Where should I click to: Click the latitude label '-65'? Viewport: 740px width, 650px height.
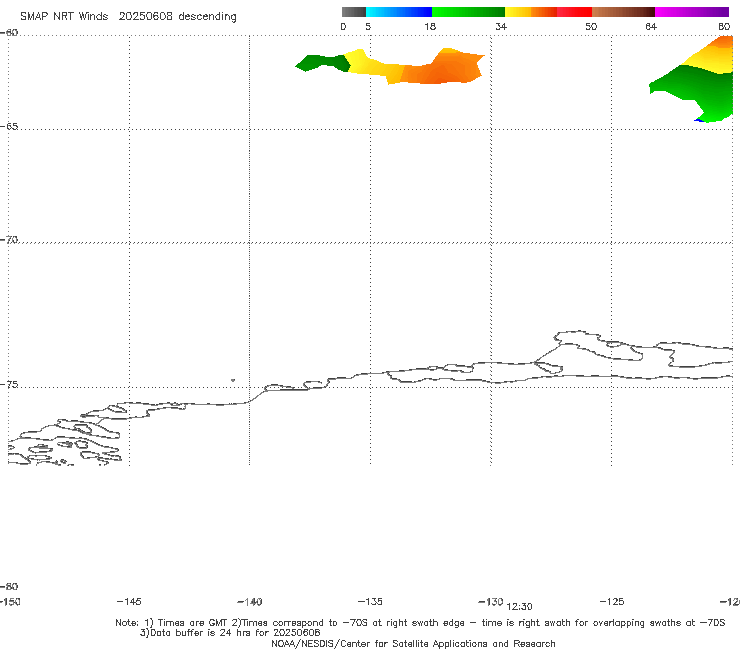click(9, 127)
